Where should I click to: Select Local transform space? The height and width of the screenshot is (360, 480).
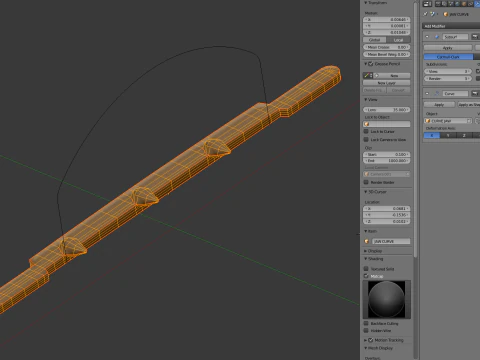tap(398, 40)
